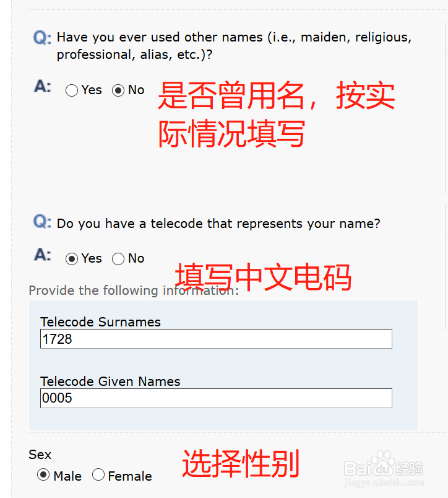The height and width of the screenshot is (498, 448).
Task: Click the blue Q icon beside the names question
Action: (x=40, y=38)
